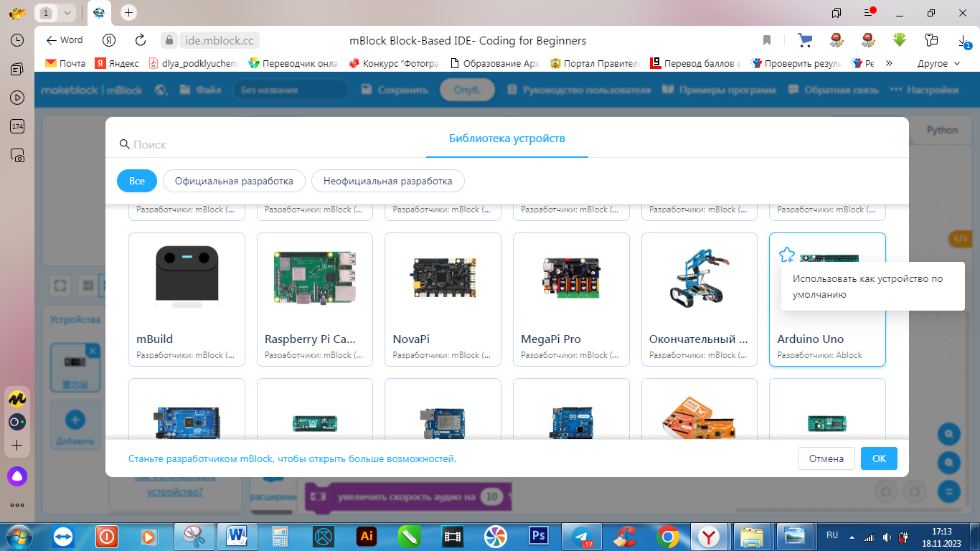Screen dimensions: 980x551
Task: Add a sidebar item with plus icon
Action: coord(17,446)
